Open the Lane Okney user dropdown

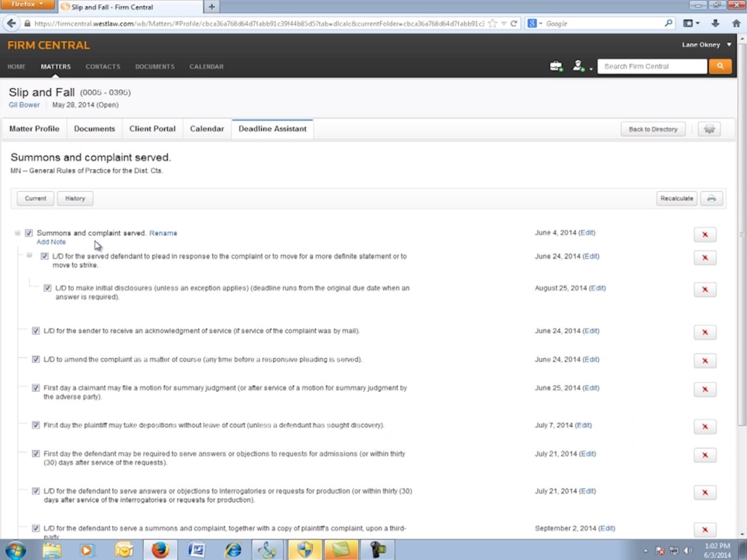tap(706, 45)
